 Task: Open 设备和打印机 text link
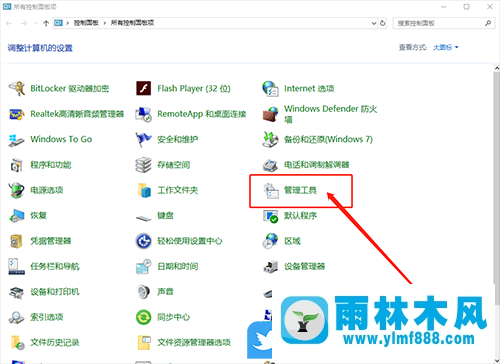[55, 292]
